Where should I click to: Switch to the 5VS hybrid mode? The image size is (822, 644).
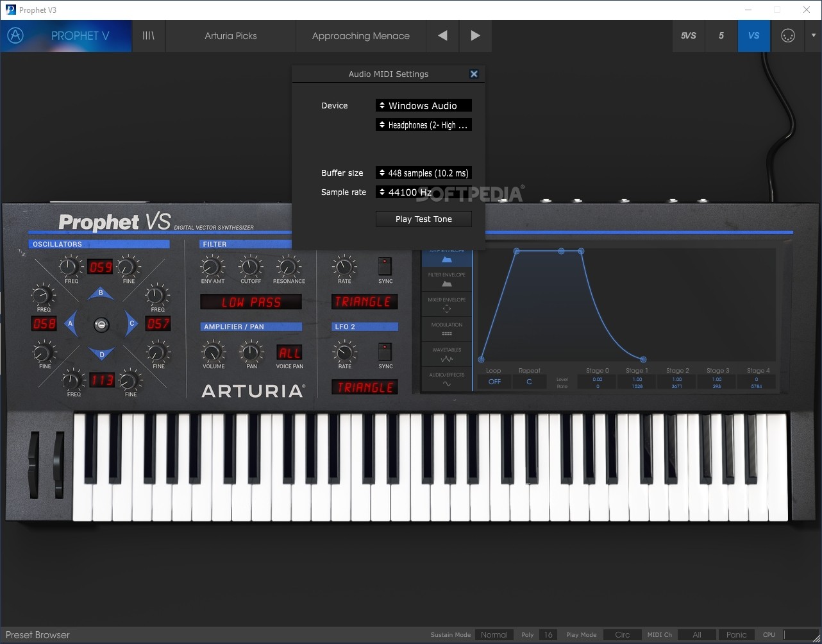[x=689, y=36]
